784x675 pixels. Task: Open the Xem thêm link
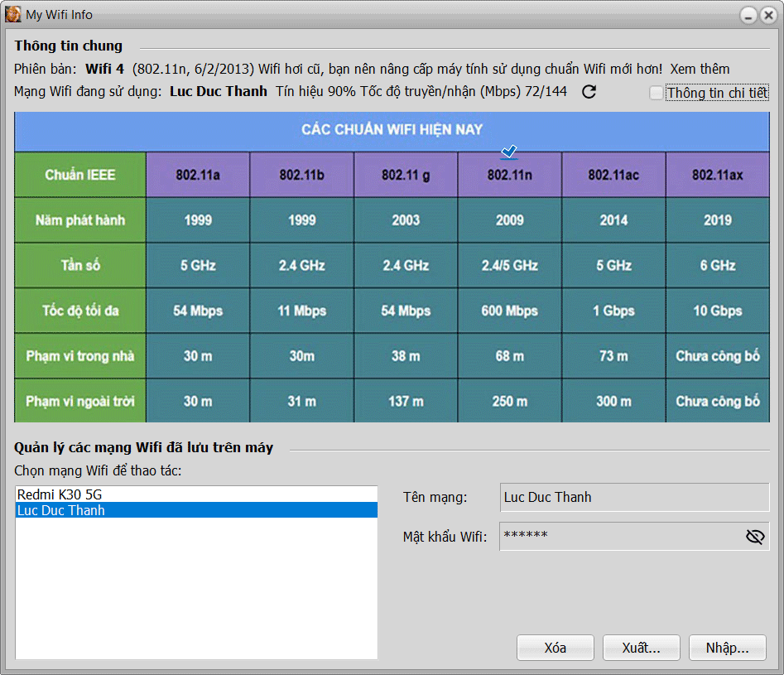coord(700,69)
